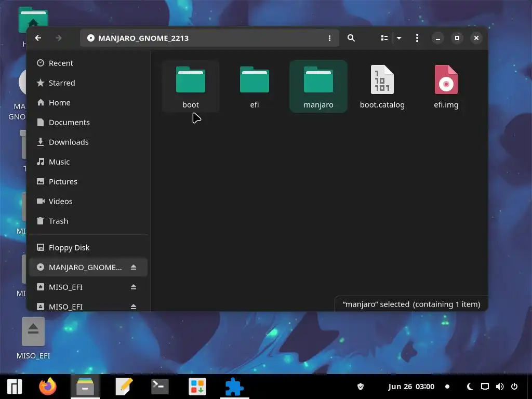Select MANJARO_GNOME volume in sidebar
532x399 pixels.
(88, 268)
